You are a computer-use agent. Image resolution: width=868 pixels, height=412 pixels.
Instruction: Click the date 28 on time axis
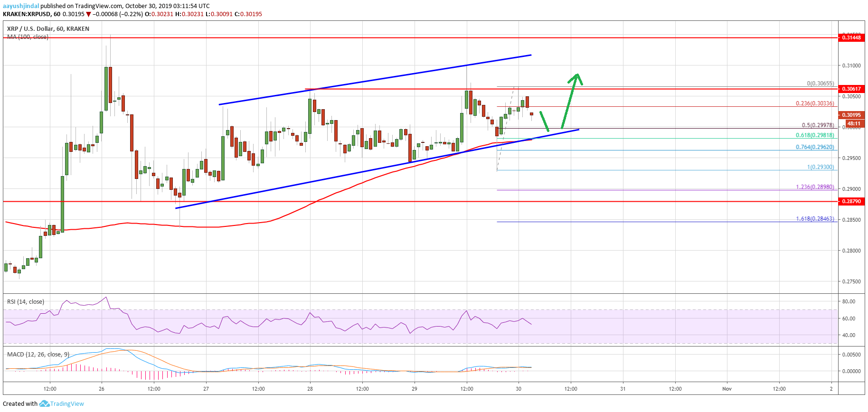click(310, 389)
